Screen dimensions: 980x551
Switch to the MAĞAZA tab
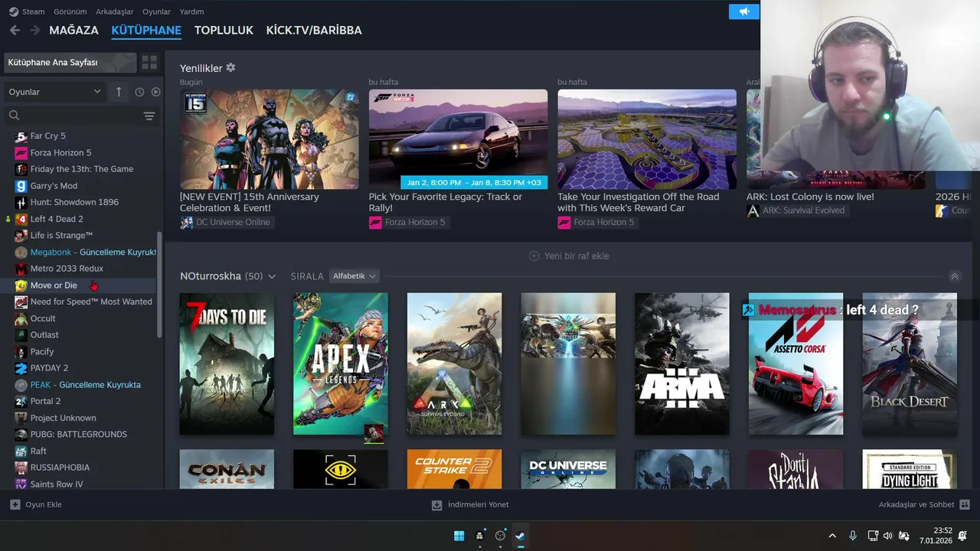[x=73, y=31]
